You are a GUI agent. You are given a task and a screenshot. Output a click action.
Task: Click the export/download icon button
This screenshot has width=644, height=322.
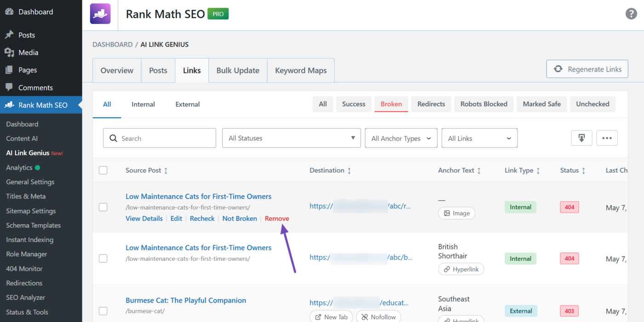click(581, 138)
